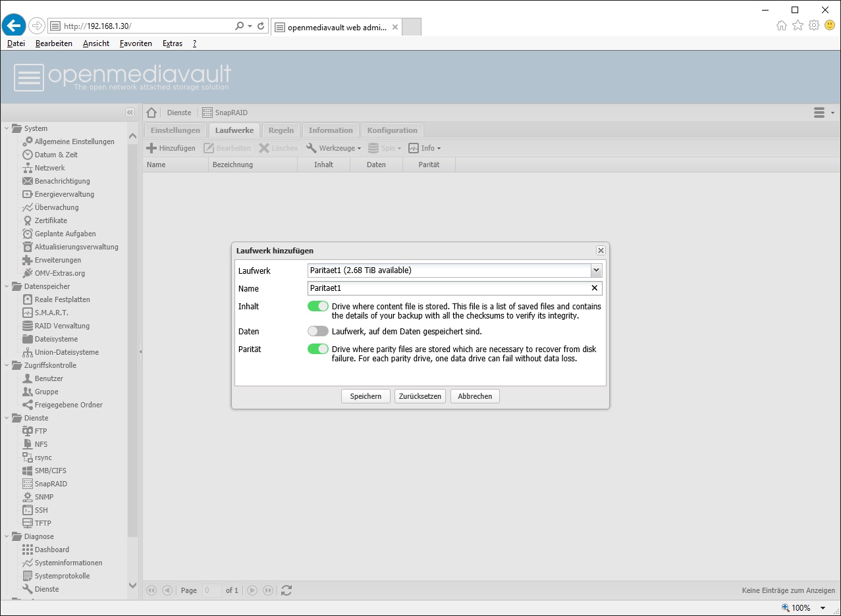The width and height of the screenshot is (841, 616).
Task: Click the S.M.A.R.T. monitor icon
Action: coord(28,313)
